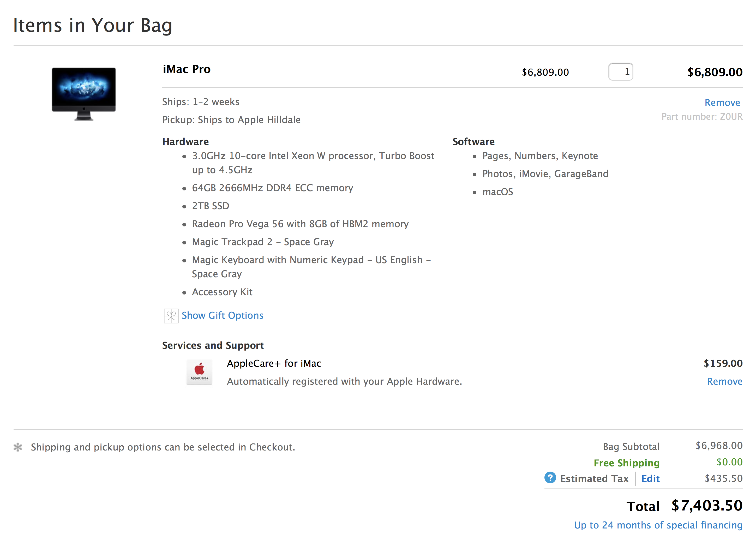Click the Bag Subtotal amount
Viewport: 756px width, 541px height.
coord(719,446)
